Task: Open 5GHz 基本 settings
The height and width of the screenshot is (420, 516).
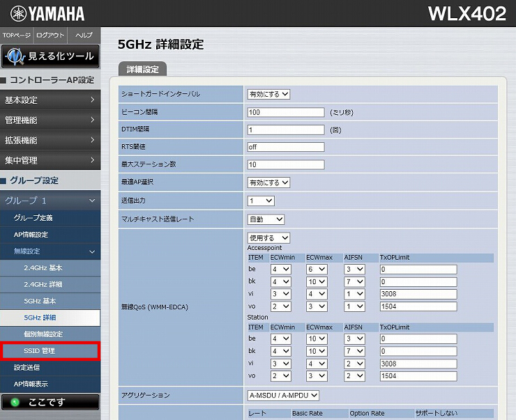Action: pyautogui.click(x=50, y=301)
